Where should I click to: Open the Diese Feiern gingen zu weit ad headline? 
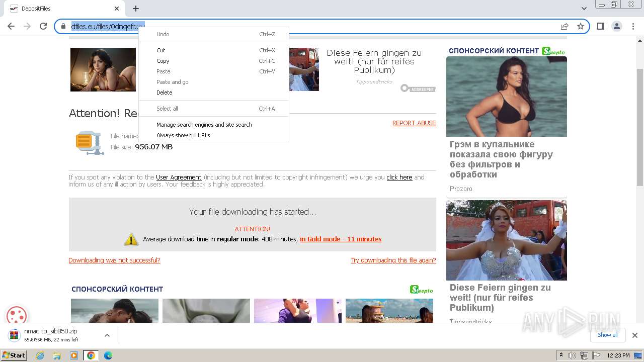[374, 61]
